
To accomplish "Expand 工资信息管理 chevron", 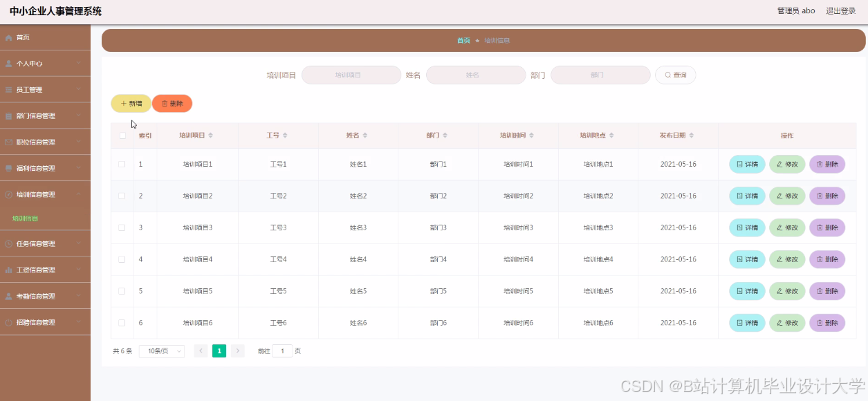I will [x=79, y=270].
